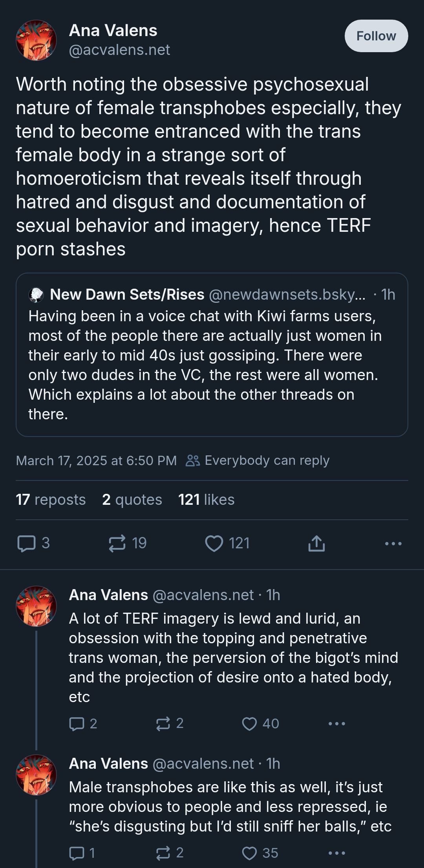This screenshot has height=868, width=424.
Task: Click the reply icon on main post
Action: (27, 543)
